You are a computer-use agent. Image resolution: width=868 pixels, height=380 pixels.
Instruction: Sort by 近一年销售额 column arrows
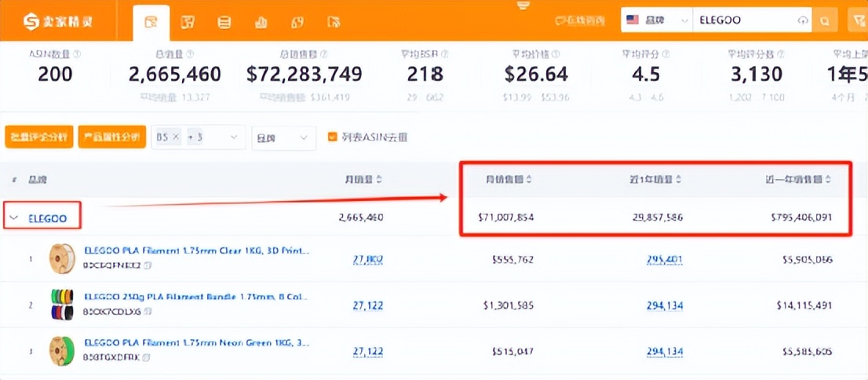coord(829,180)
